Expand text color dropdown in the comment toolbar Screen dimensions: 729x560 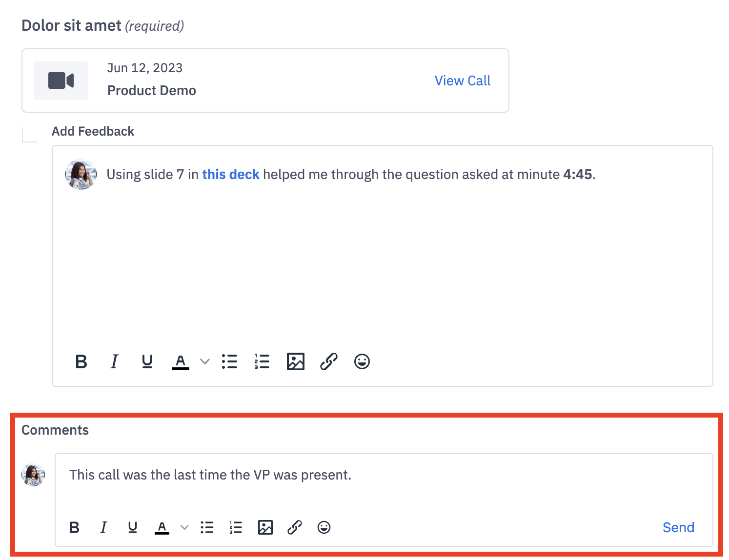coord(184,527)
